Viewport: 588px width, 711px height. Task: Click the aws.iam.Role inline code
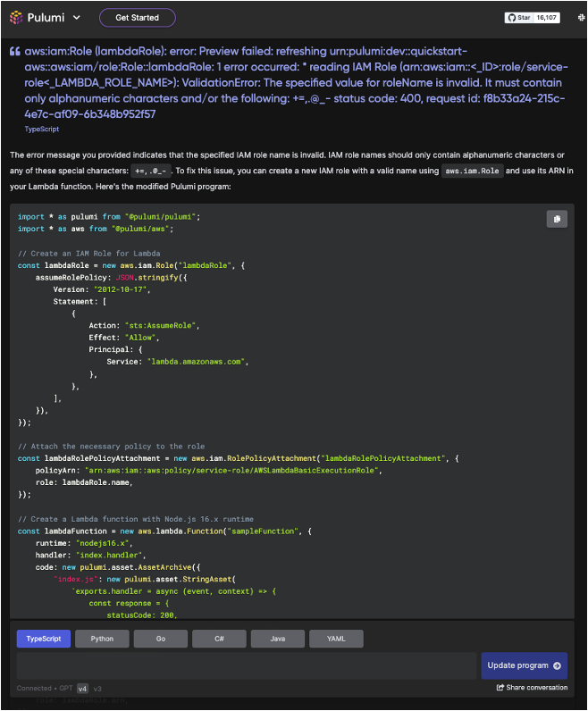tap(473, 171)
